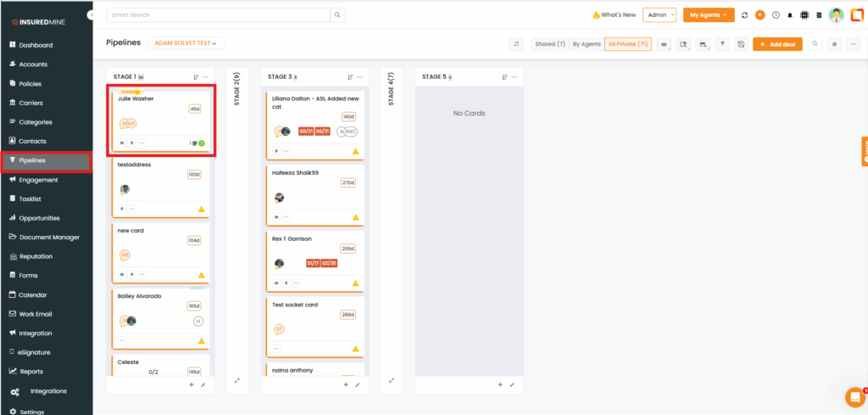
Task: Open the pipeline settings gear icon
Action: [x=834, y=44]
